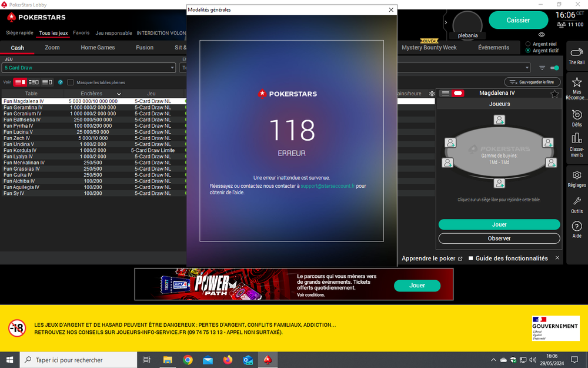Screen dimensions: 588x368
Task: Open the Aide help icon
Action: point(576,227)
